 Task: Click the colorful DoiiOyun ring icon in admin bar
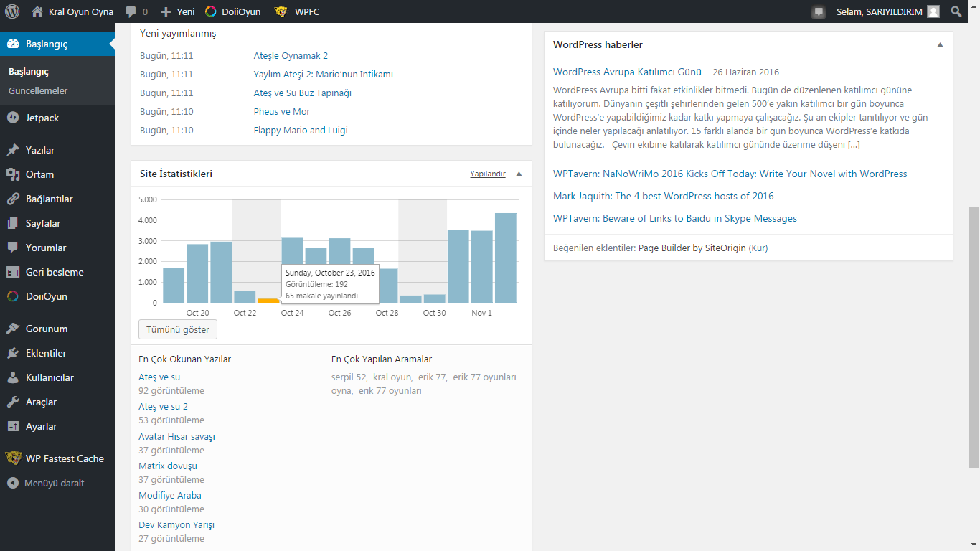click(211, 11)
